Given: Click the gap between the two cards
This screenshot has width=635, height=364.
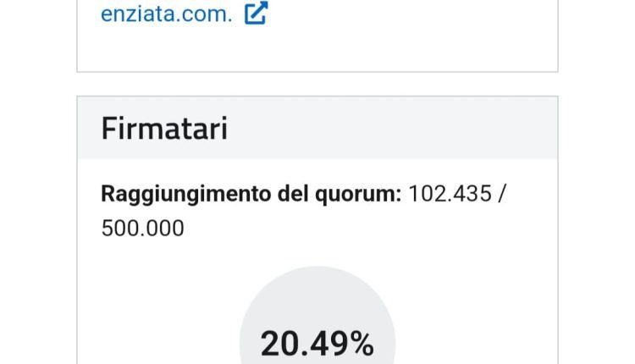Looking at the screenshot, I should (x=317, y=84).
